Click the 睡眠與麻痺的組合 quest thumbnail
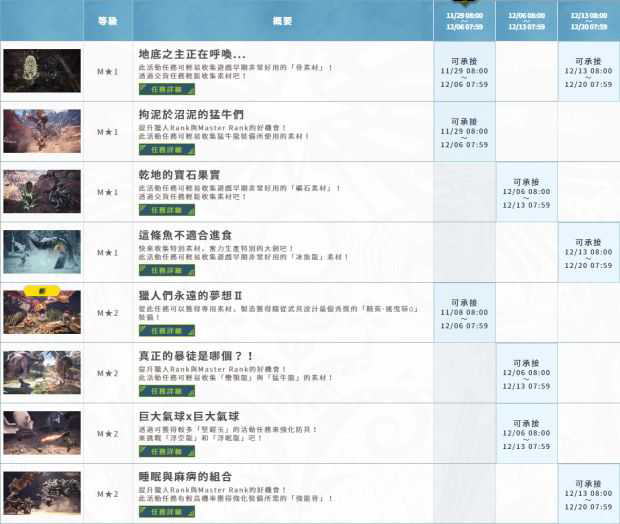The image size is (620, 524). pyautogui.click(x=41, y=492)
